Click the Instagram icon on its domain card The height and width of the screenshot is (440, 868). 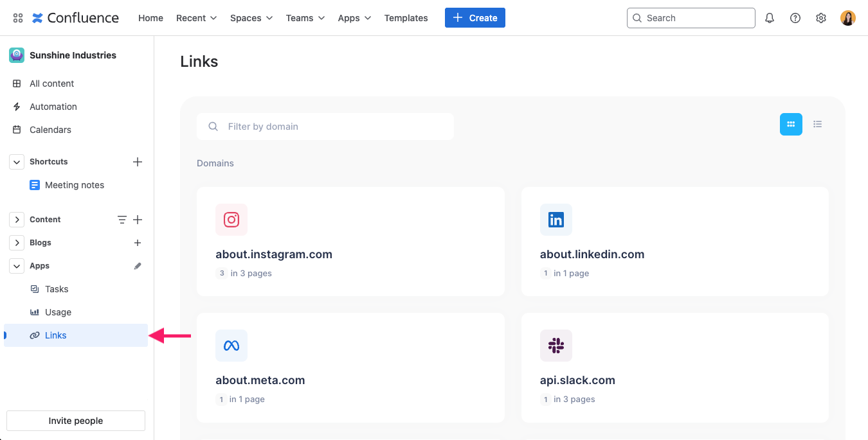pyautogui.click(x=231, y=219)
